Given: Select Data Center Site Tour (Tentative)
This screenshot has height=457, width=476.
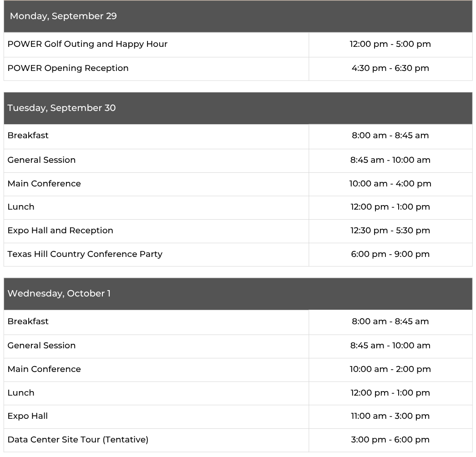Looking at the screenshot, I should click(78, 440).
